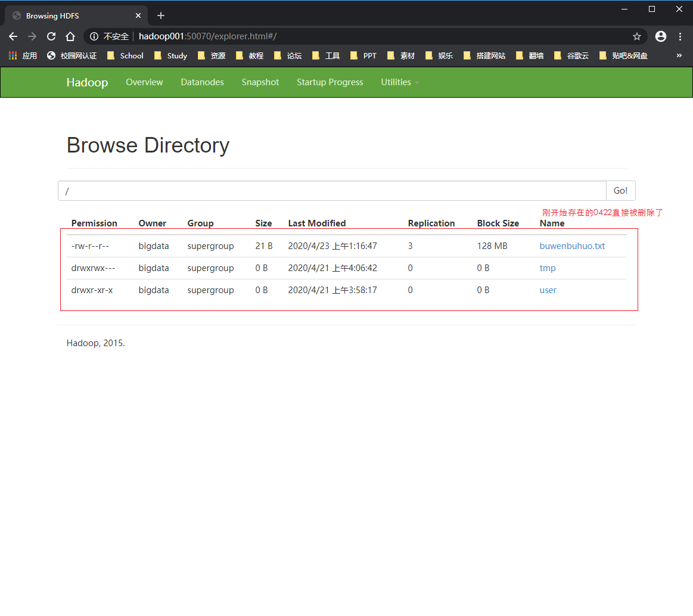Screen dimensions: 693x616
Task: Open the 娱乐 bookmark folder
Action: tap(439, 55)
